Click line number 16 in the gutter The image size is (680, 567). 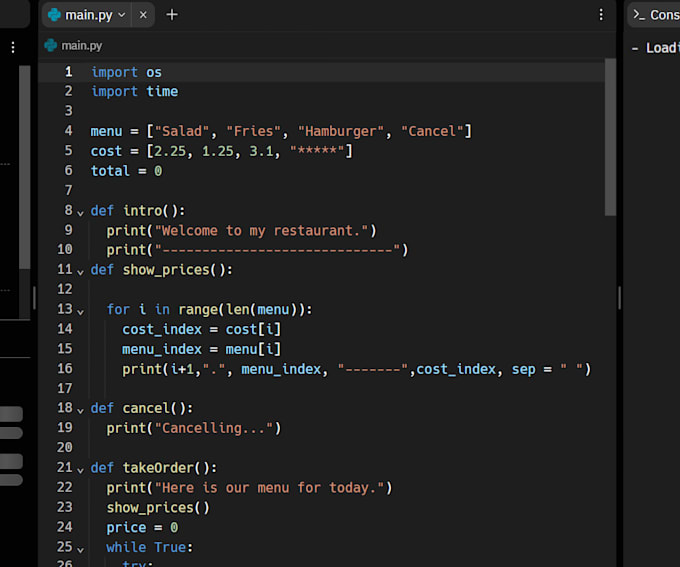(x=65, y=369)
